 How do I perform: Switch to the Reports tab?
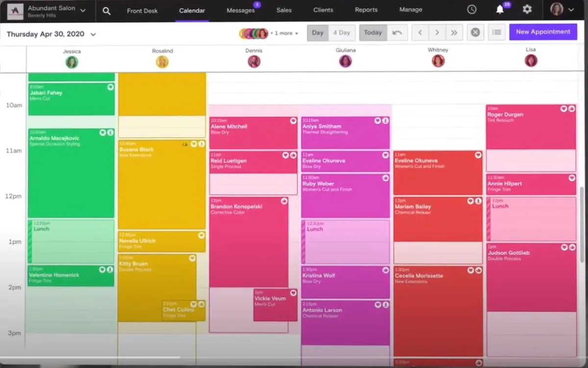click(x=366, y=10)
